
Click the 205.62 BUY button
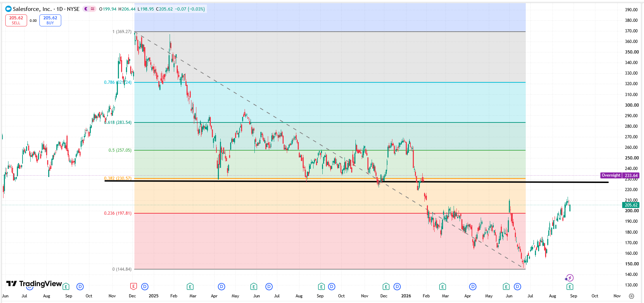pos(50,20)
